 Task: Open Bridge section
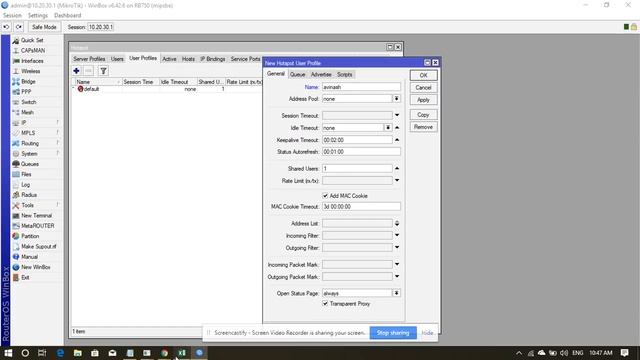tap(28, 81)
